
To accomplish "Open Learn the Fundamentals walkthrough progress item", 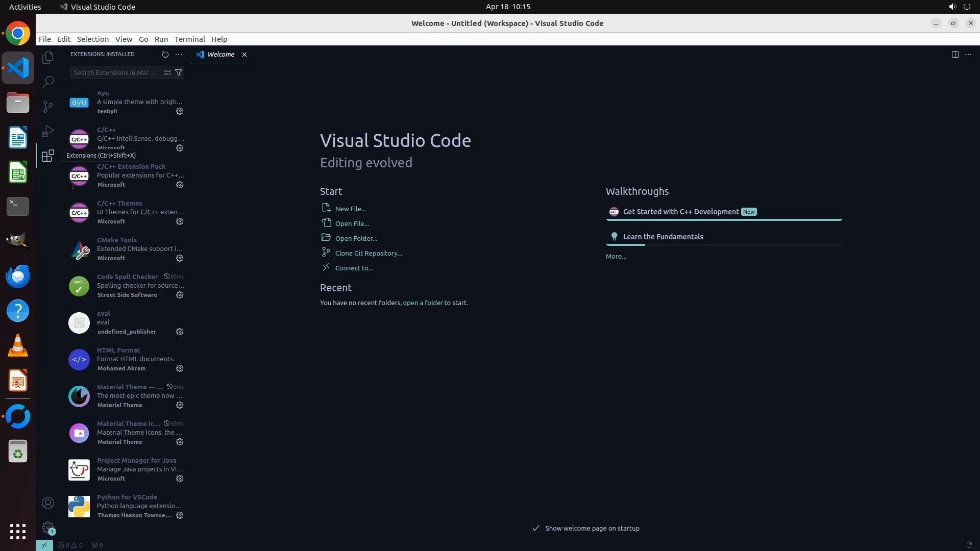I will coord(663,237).
